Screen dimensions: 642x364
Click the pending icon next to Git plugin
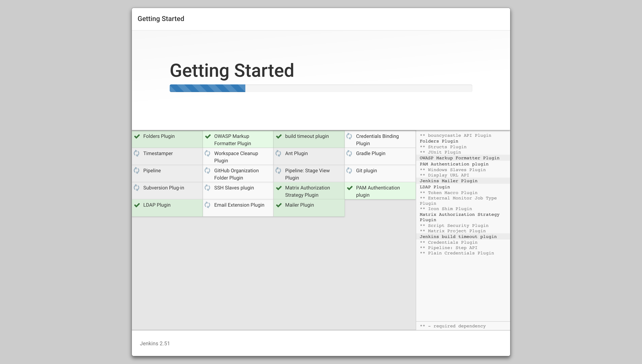[349, 171]
